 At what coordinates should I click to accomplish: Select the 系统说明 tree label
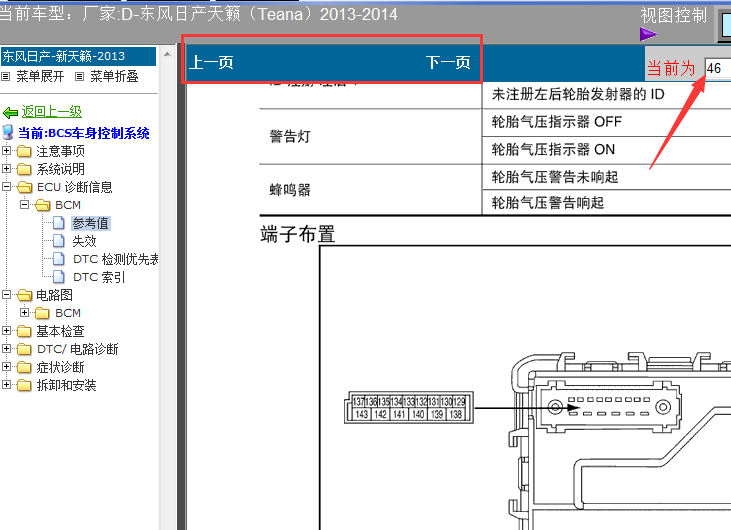(61, 169)
